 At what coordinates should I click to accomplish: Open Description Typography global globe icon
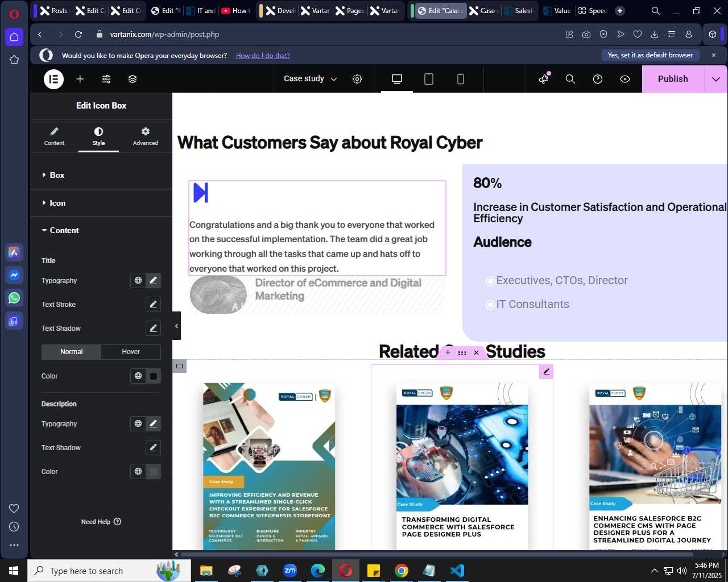(138, 424)
